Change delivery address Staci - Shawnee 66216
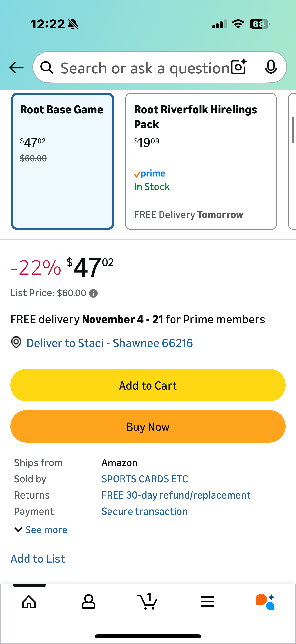Image resolution: width=296 pixels, height=644 pixels. point(110,343)
